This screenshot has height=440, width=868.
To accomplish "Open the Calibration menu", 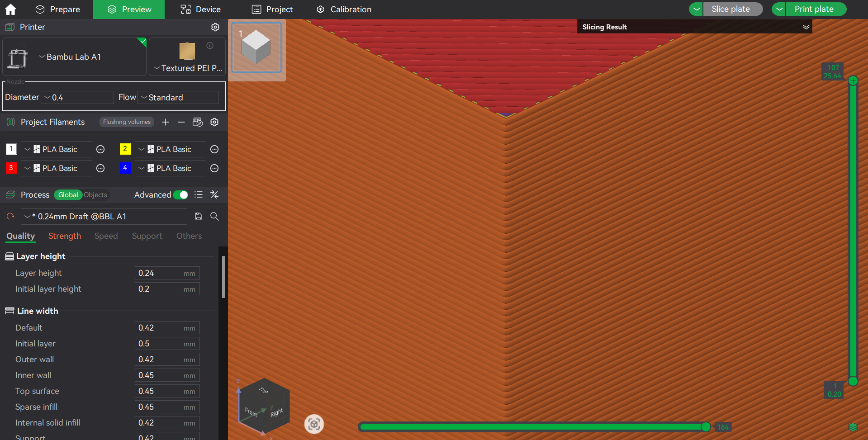I will click(x=344, y=9).
